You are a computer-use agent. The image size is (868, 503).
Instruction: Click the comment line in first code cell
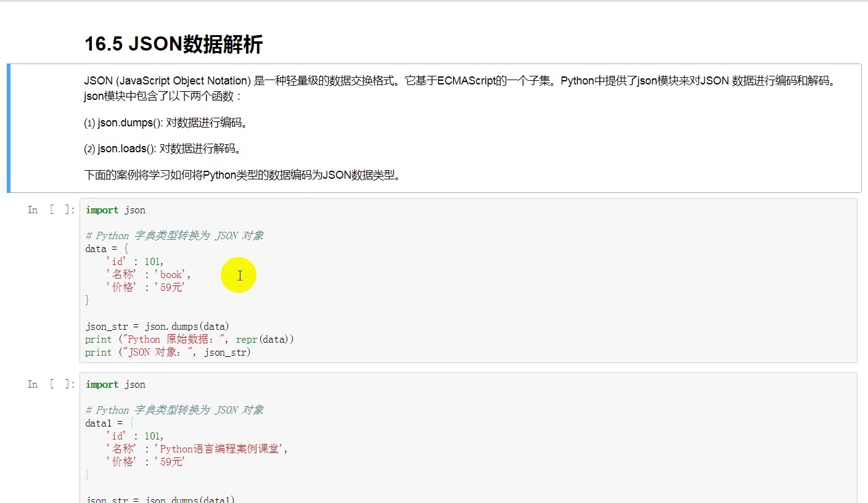pyautogui.click(x=174, y=236)
